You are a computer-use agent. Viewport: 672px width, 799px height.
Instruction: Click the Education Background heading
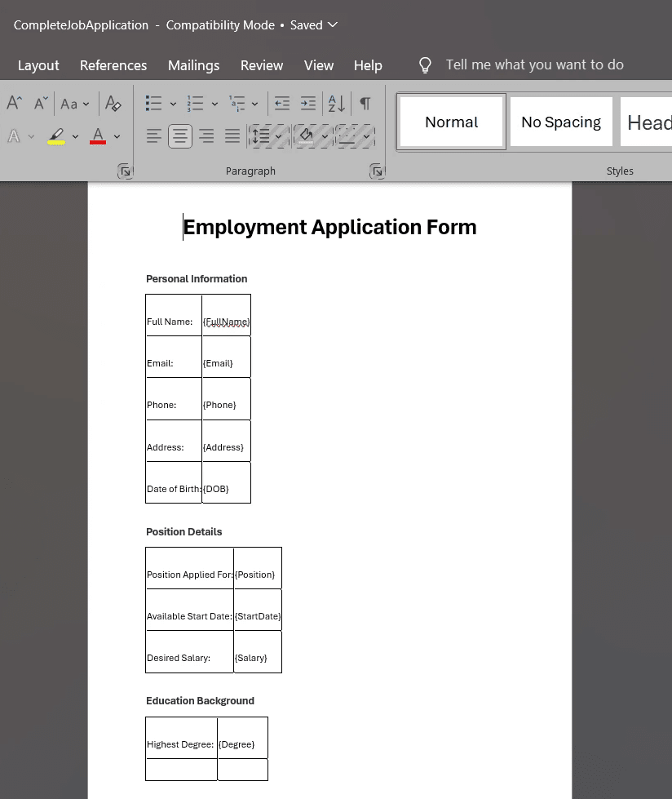200,700
